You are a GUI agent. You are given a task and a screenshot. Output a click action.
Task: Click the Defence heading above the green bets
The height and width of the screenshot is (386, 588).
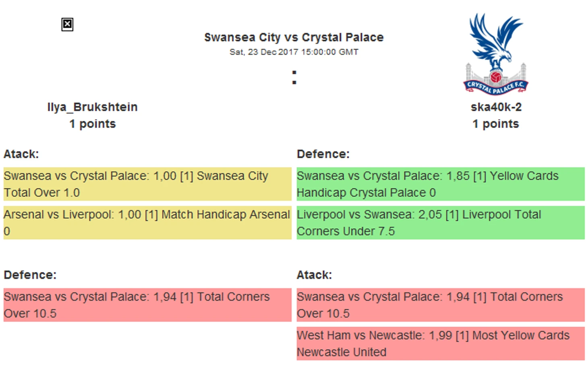(323, 154)
